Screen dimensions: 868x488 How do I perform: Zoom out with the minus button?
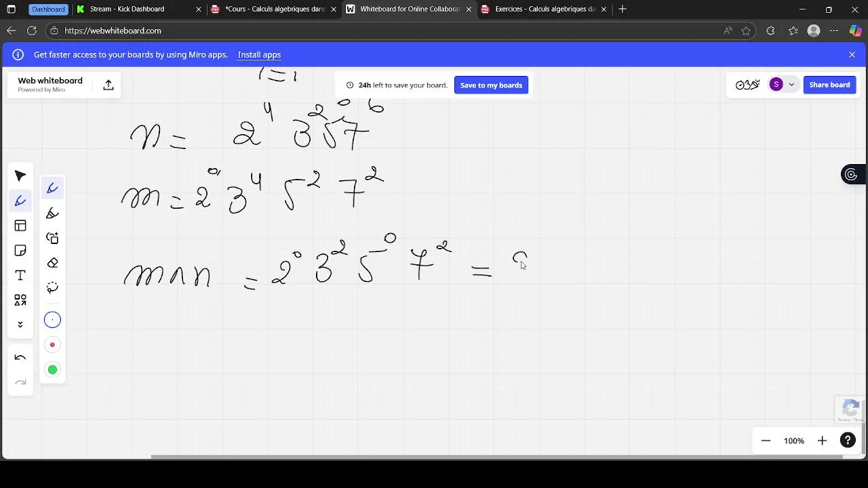[766, 441]
